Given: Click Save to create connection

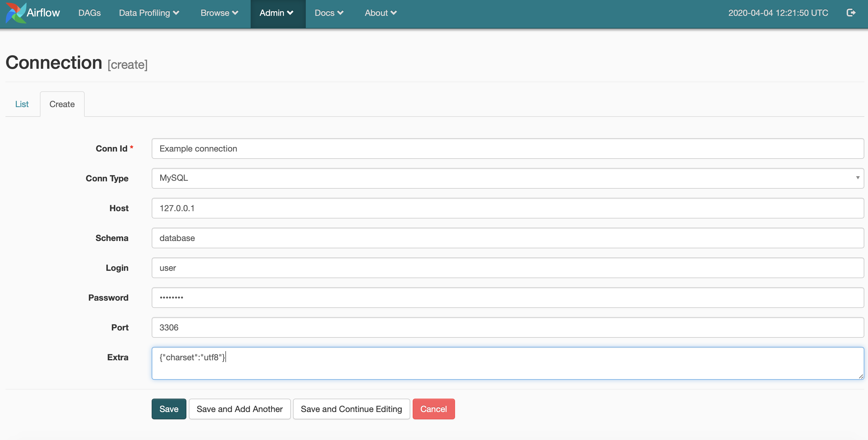Looking at the screenshot, I should click(168, 409).
